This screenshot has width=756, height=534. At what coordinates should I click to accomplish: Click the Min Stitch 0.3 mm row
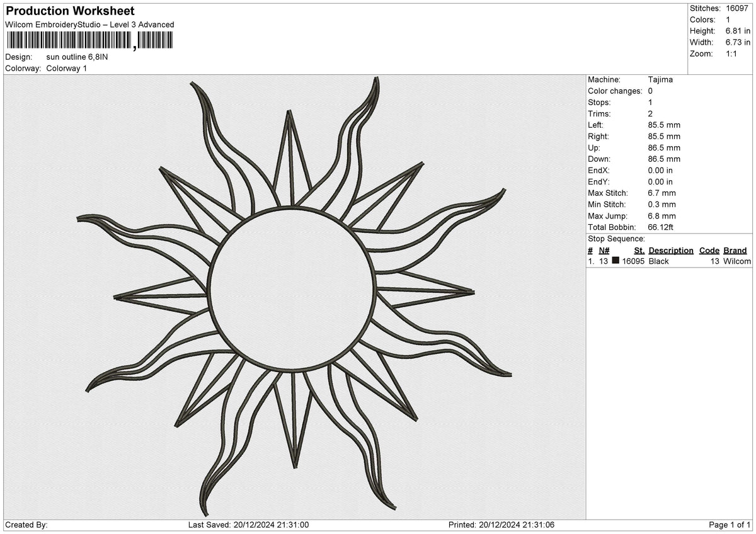[632, 204]
